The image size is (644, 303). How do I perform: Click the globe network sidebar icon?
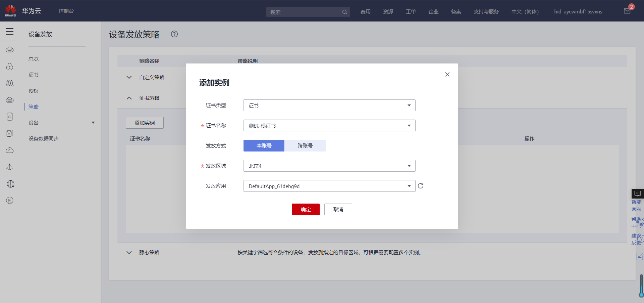tap(10, 184)
